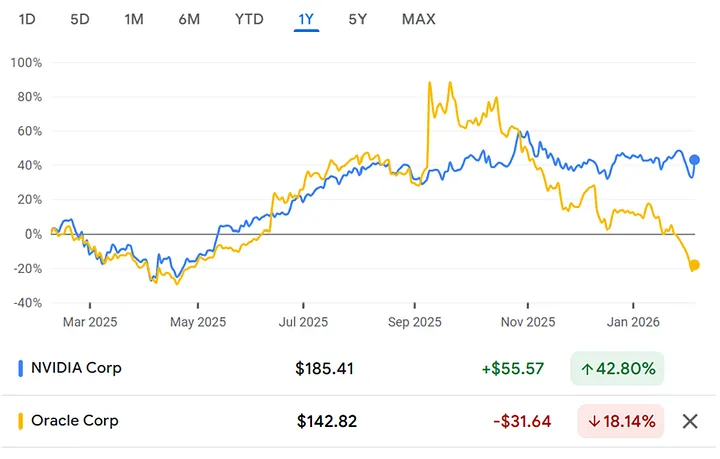Click the Oracle peak near Sep 2025
Image resolution: width=720 pixels, height=459 pixels.
click(429, 84)
